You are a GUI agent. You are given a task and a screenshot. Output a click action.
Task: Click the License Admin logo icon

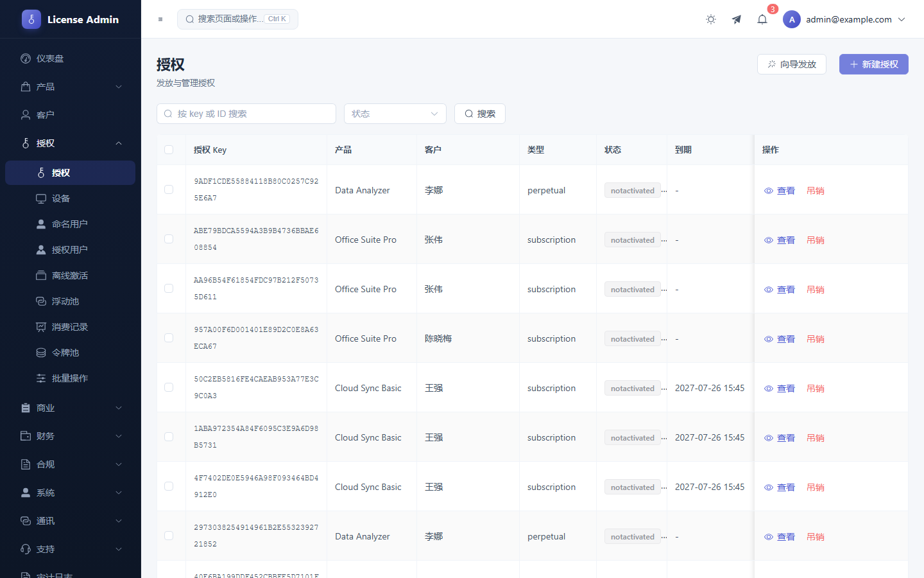click(31, 19)
